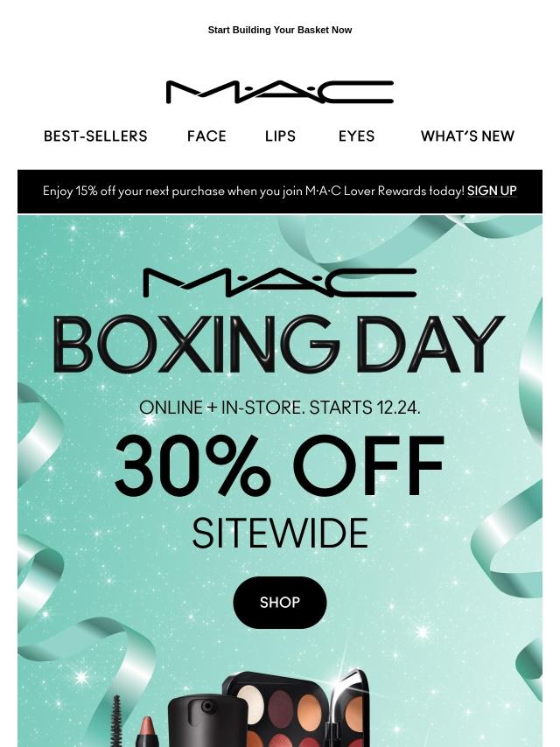Click the SIGN UP link in the banner
The width and height of the screenshot is (560, 747).
(x=492, y=191)
